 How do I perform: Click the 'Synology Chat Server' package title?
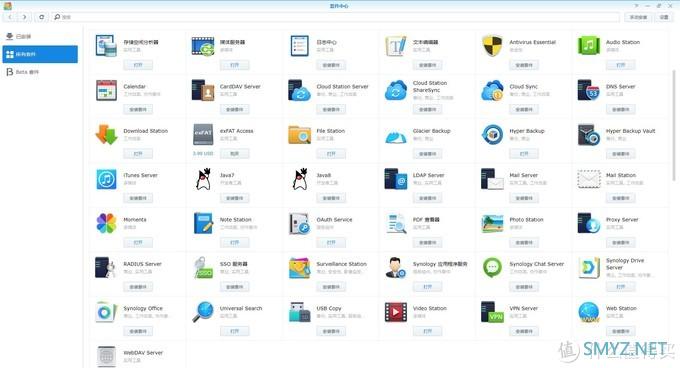click(537, 264)
